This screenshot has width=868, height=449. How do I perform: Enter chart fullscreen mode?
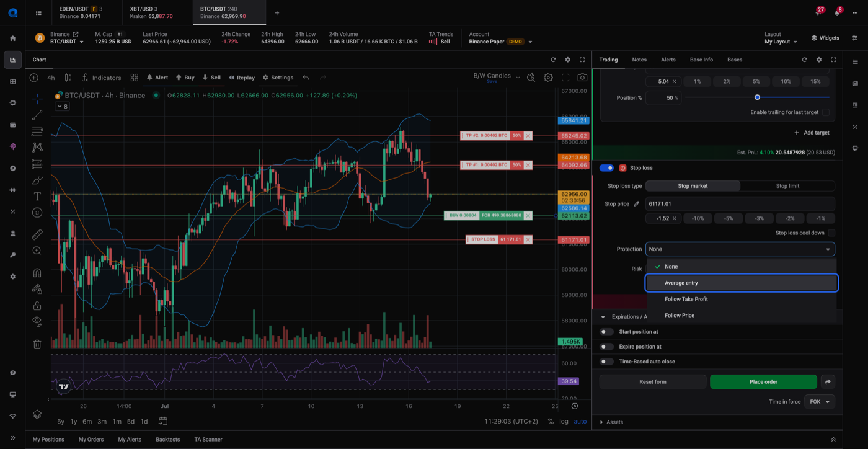tap(565, 78)
